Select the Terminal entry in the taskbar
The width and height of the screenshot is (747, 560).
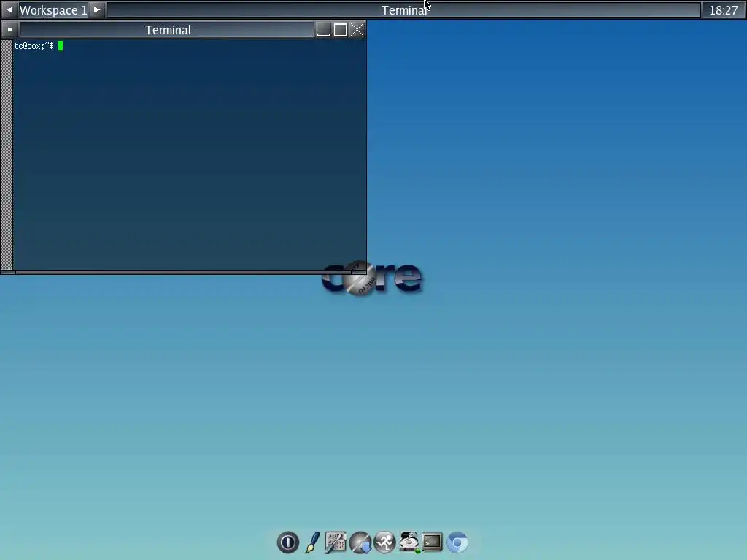coord(404,10)
